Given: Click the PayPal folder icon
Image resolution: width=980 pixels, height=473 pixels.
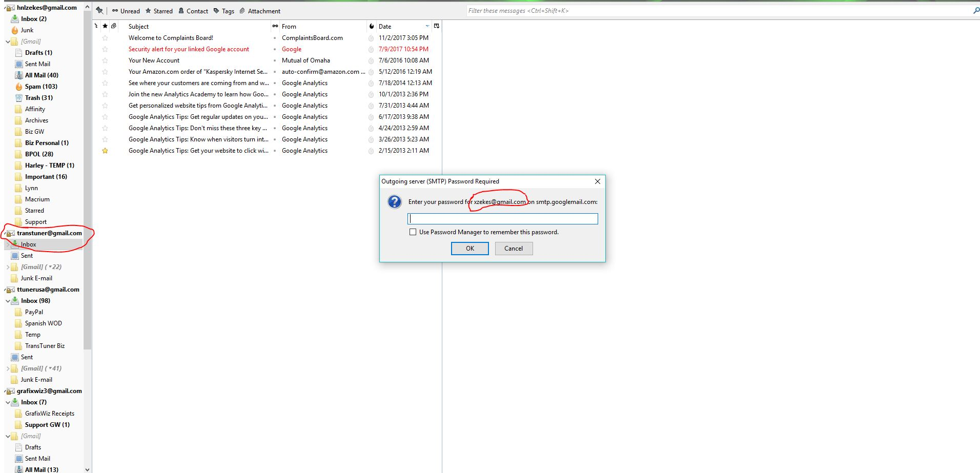Looking at the screenshot, I should pos(19,312).
